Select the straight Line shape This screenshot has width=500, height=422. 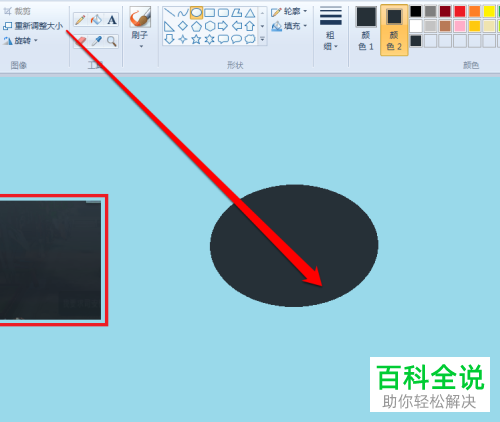(x=169, y=13)
